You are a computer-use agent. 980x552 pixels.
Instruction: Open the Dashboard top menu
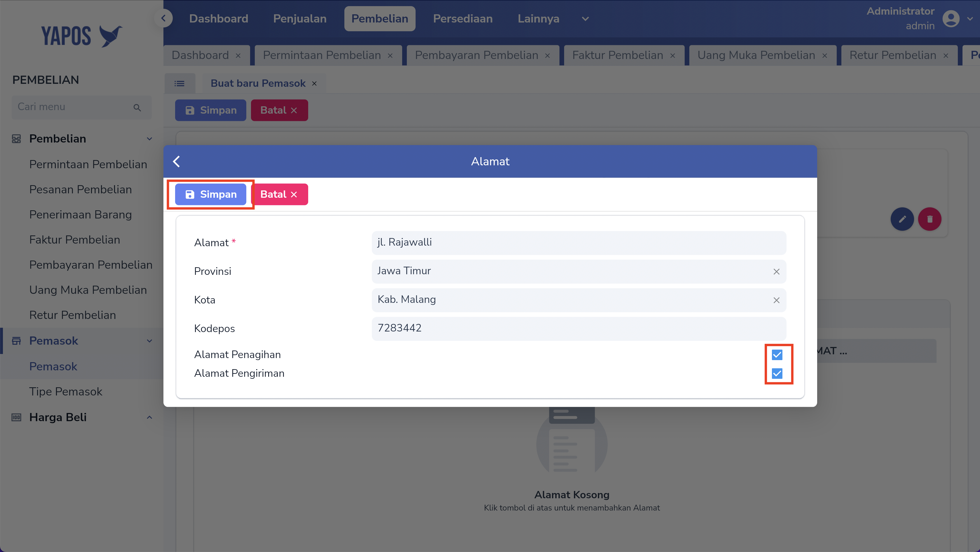coord(219,19)
